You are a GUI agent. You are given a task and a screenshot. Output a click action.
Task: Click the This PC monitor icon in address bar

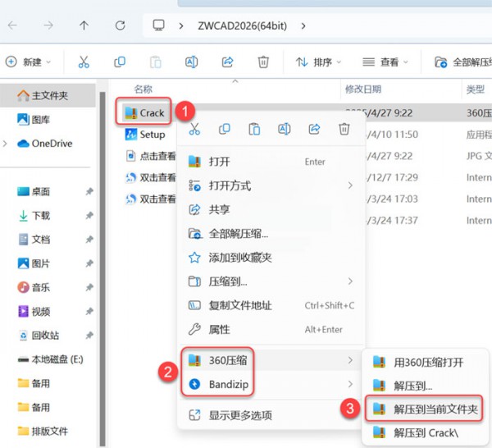coord(158,25)
